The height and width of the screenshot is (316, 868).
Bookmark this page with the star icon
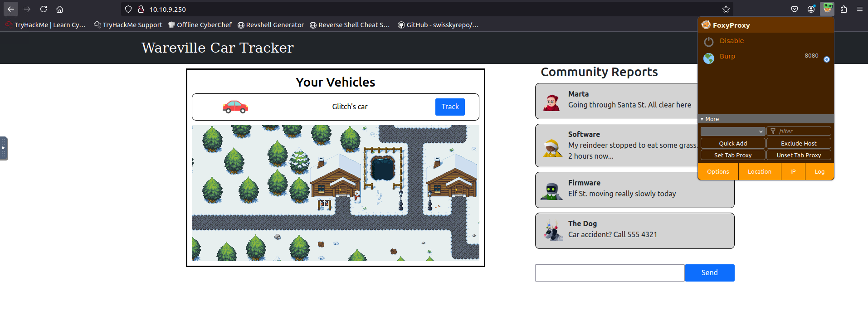[x=726, y=9]
